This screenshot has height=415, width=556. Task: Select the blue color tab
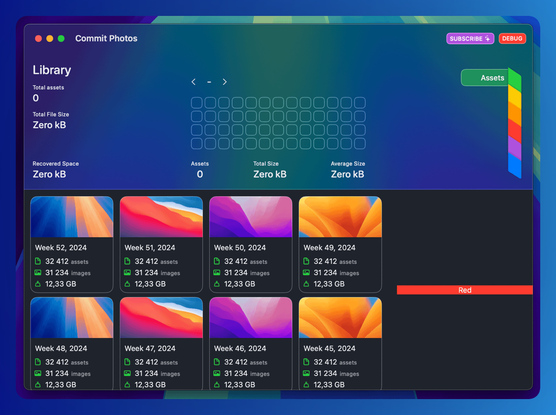(x=515, y=166)
